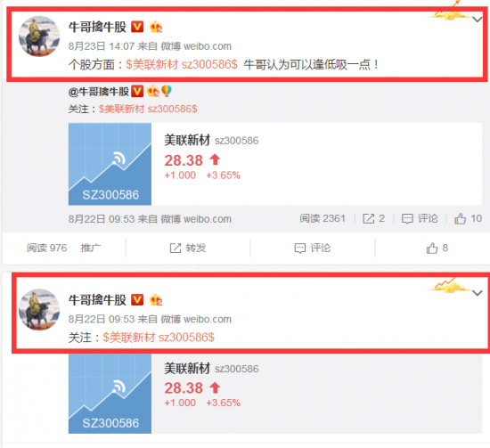Open the $美联新材 sz300586$ link in first post
Screen dimensions: 490x448
[x=182, y=65]
